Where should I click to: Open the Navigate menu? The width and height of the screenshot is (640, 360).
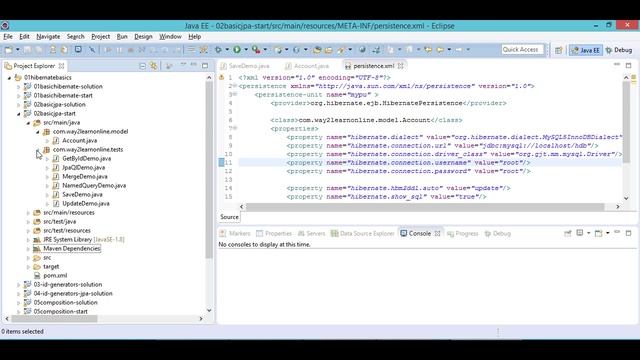pyautogui.click(x=48, y=36)
